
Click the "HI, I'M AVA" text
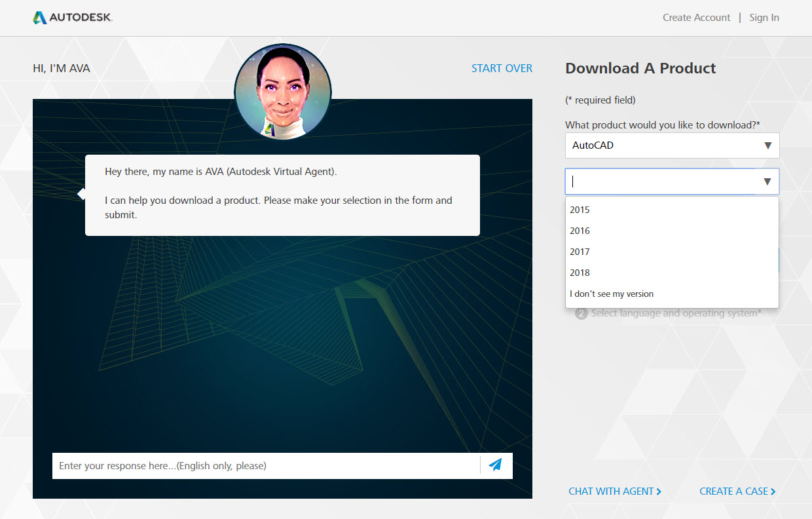62,68
